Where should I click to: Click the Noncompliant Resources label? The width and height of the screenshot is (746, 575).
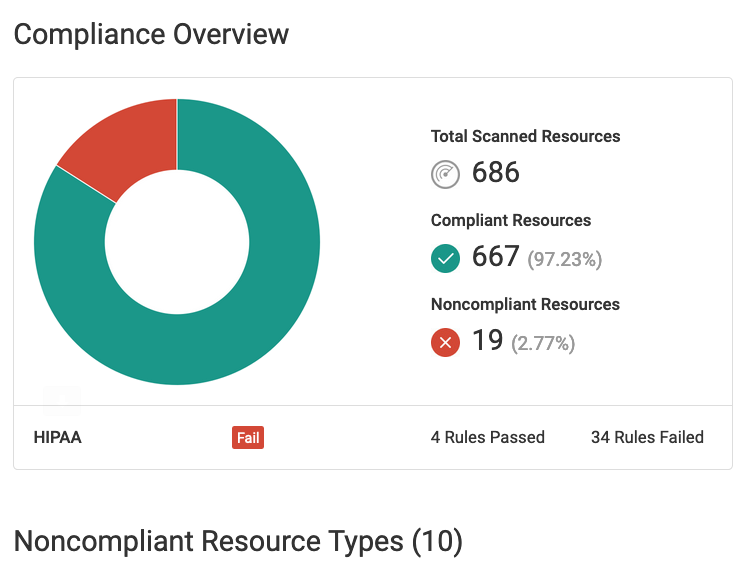coord(525,304)
